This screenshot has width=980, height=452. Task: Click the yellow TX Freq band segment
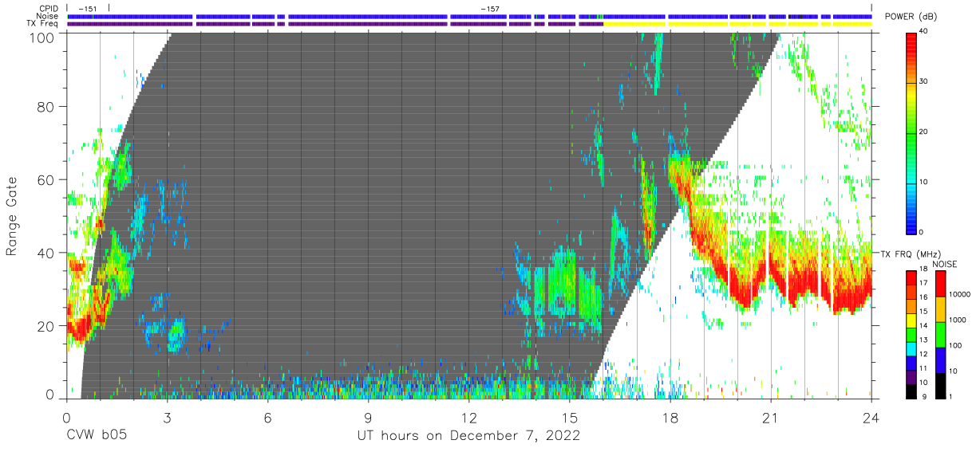coord(737,24)
